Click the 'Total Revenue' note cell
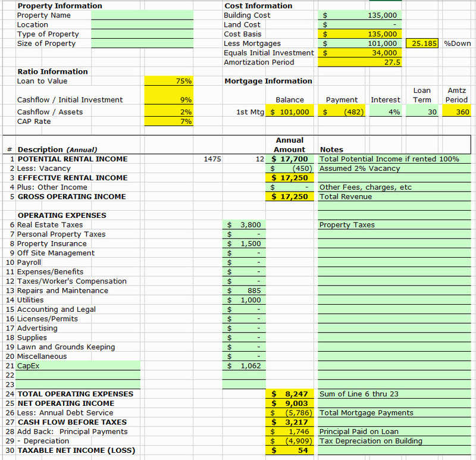Screen dimensions: 476x460 pos(394,196)
